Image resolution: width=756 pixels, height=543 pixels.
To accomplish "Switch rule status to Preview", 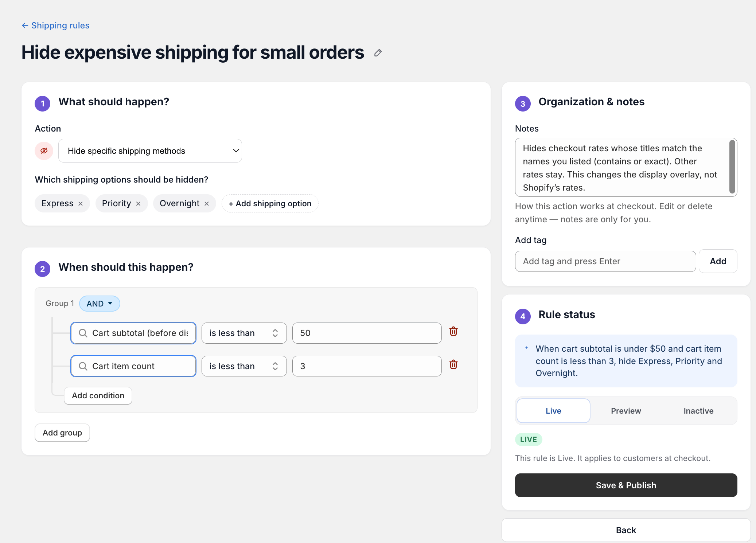I will click(x=626, y=411).
